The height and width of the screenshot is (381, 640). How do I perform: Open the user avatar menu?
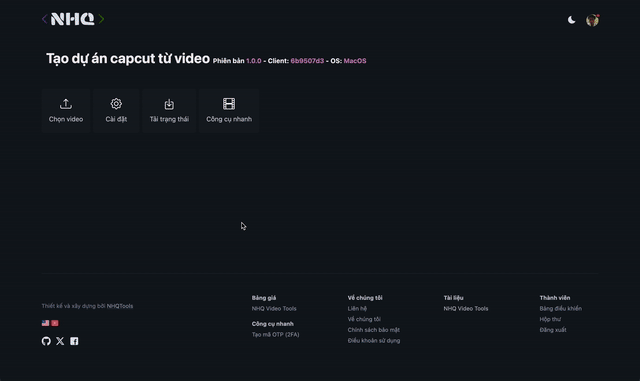[x=592, y=20]
